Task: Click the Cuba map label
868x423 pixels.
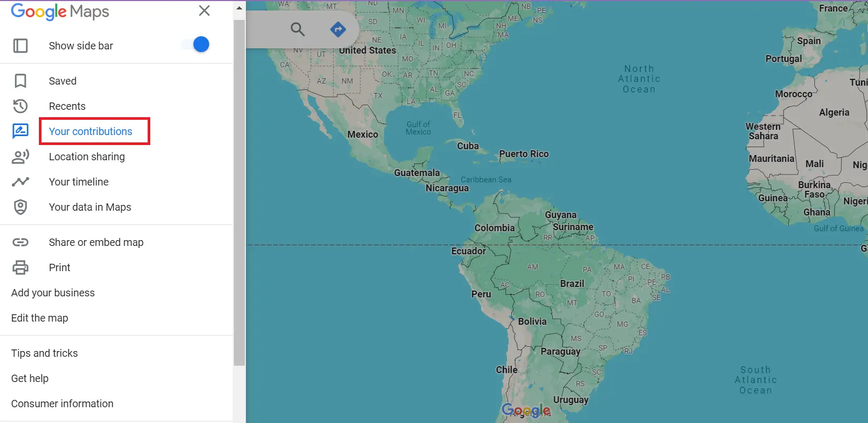Action: (468, 146)
